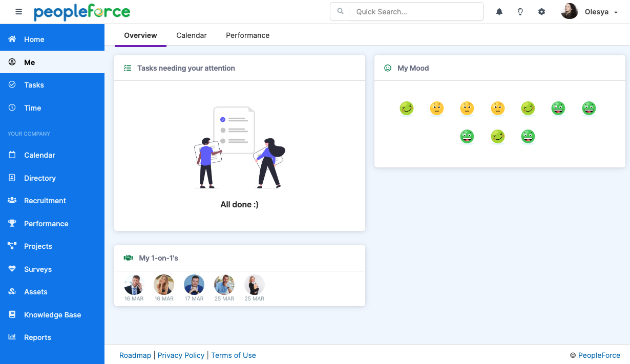Click the smiley icon beside My Mood

(x=388, y=68)
